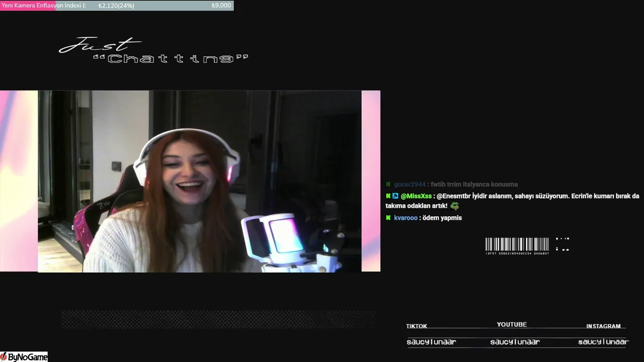Image resolution: width=644 pixels, height=362 pixels.
Task: Click the Kick badge beside @MissXss
Action: click(x=388, y=196)
